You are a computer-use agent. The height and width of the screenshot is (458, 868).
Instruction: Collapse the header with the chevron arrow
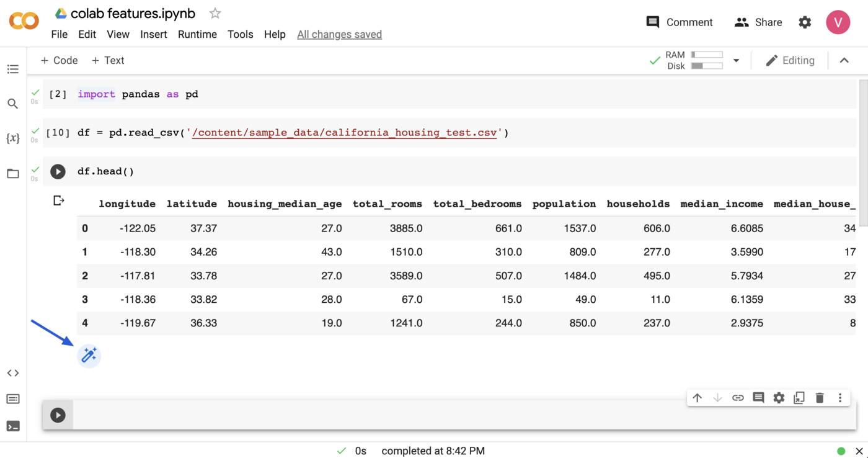pyautogui.click(x=844, y=60)
